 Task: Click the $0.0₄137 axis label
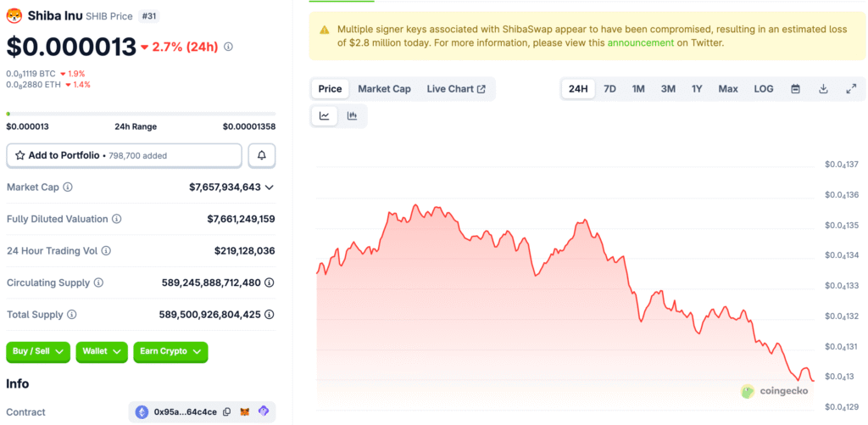point(842,165)
